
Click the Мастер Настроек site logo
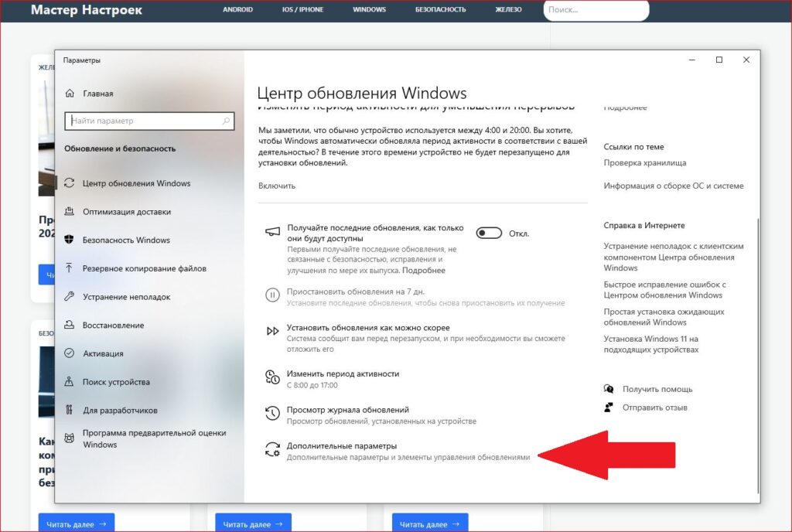[x=87, y=9]
